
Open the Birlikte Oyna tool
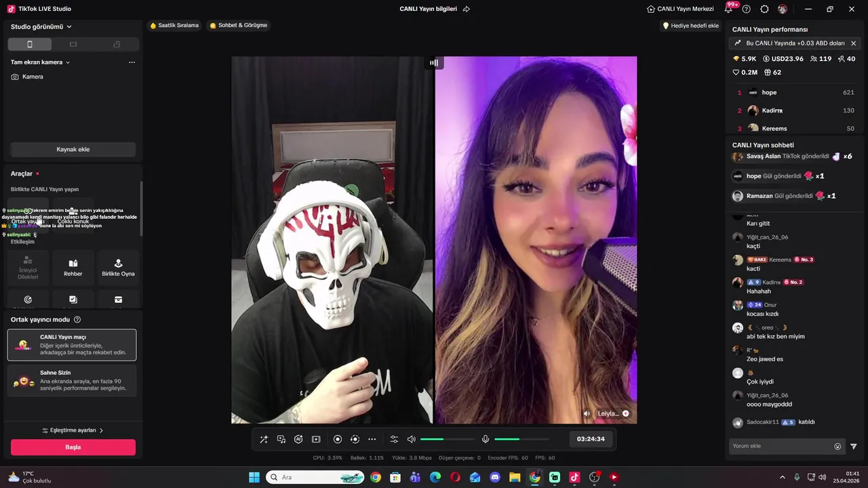point(118,267)
